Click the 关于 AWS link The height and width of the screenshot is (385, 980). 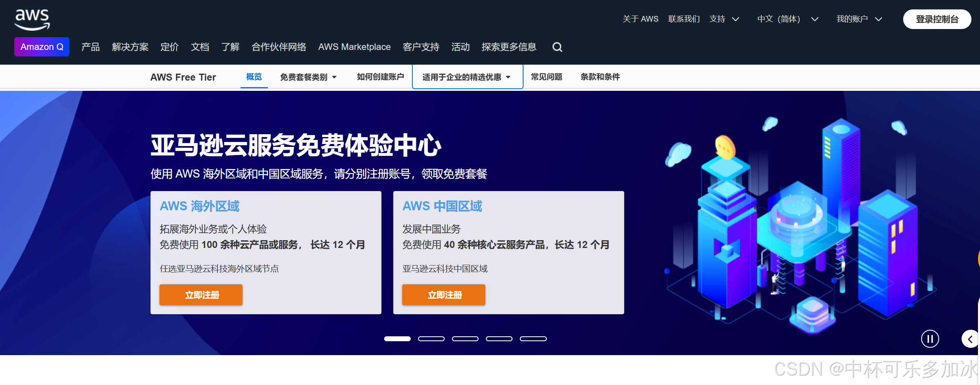point(640,19)
